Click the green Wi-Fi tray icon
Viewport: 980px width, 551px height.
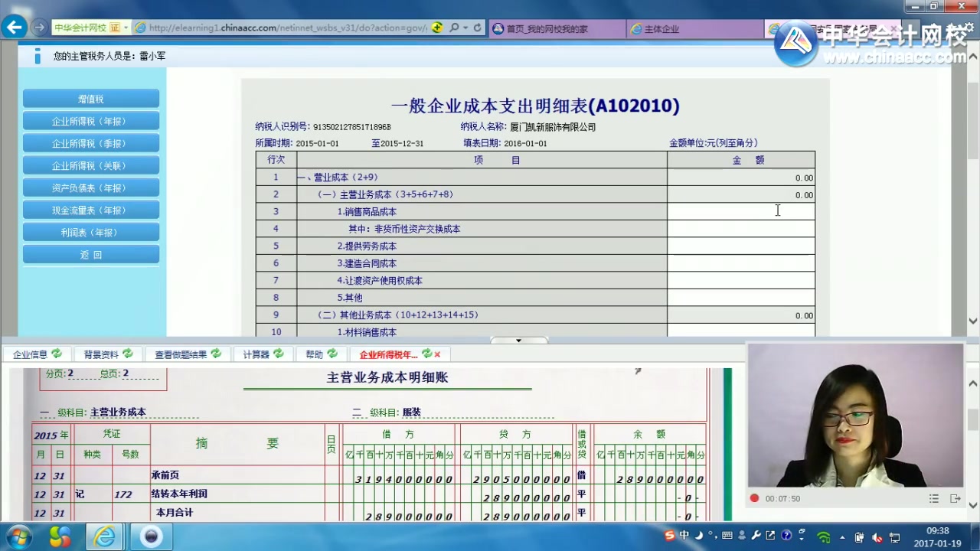(x=824, y=536)
